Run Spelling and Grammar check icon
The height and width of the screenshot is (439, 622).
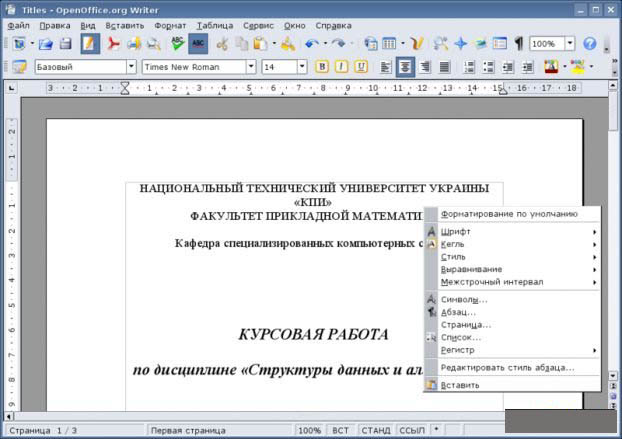point(177,44)
